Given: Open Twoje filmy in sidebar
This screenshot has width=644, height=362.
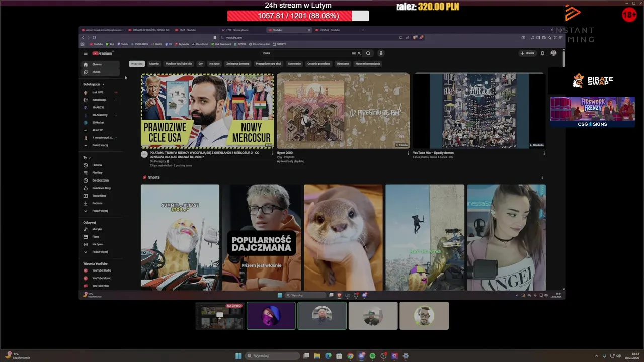Looking at the screenshot, I should click(101, 195).
